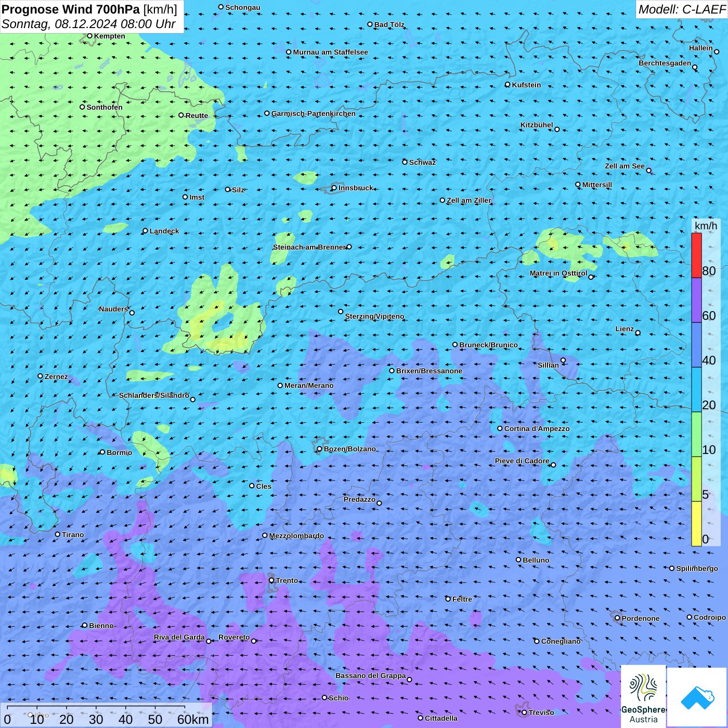Click the 'Berchtesgaden' label
The image size is (728, 728).
point(665,63)
